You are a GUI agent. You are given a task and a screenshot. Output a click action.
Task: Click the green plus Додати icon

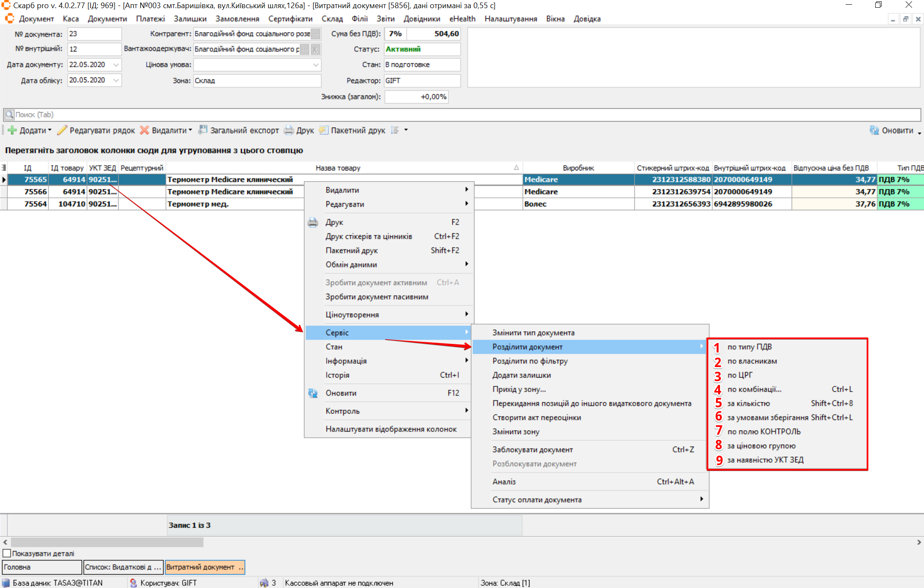click(12, 130)
